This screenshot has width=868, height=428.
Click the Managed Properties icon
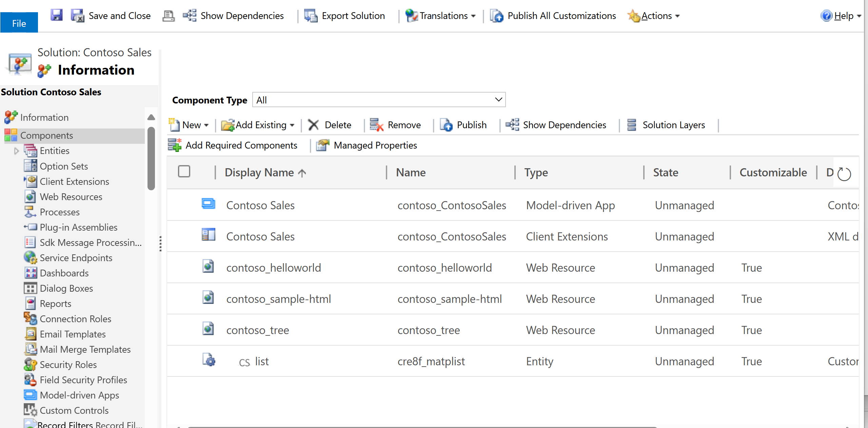coord(322,145)
